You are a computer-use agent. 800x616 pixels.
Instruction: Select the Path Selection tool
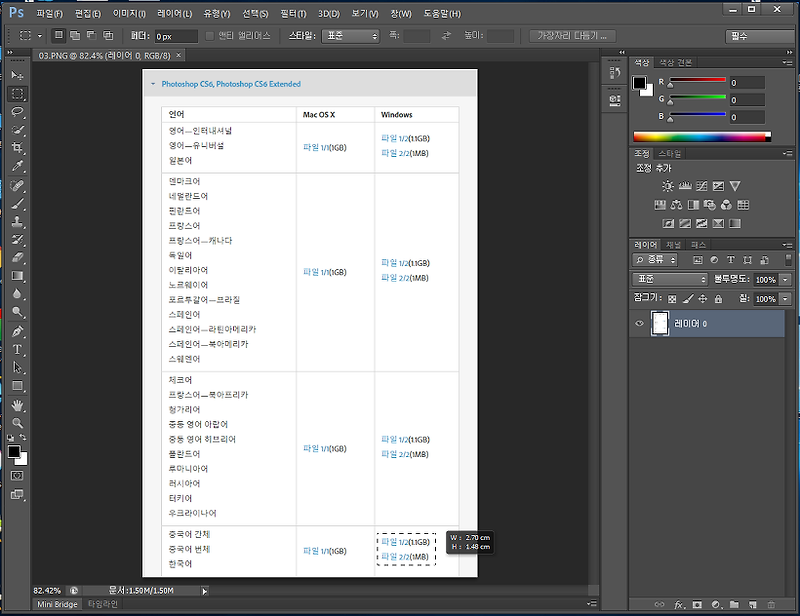pos(17,367)
